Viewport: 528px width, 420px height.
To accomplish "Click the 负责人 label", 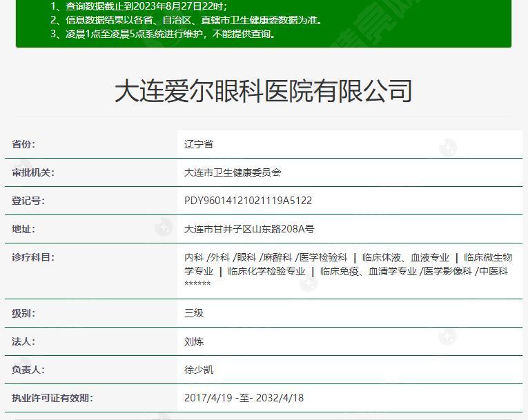I will click(x=28, y=370).
